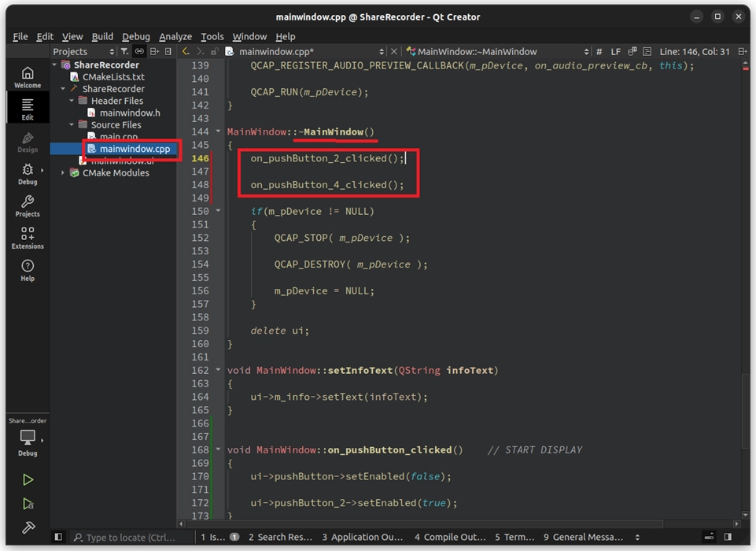Screen dimensions: 756x551
Task: Change LF line ending setting
Action: pyautogui.click(x=616, y=52)
